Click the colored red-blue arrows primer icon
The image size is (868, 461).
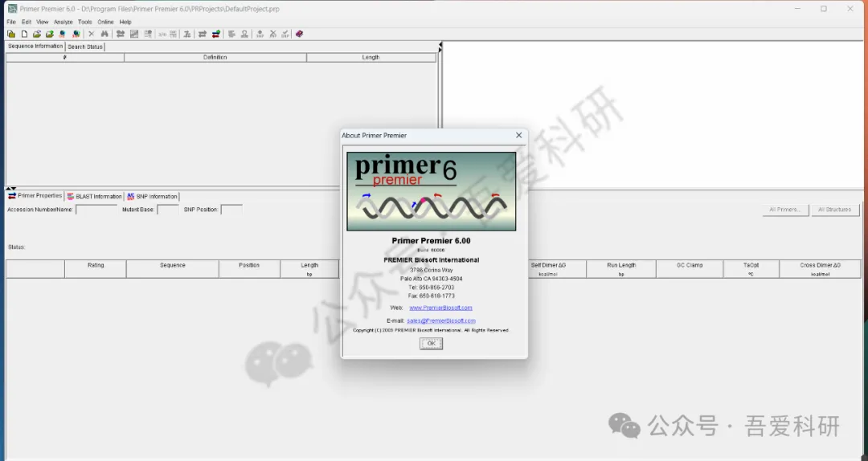pos(216,35)
